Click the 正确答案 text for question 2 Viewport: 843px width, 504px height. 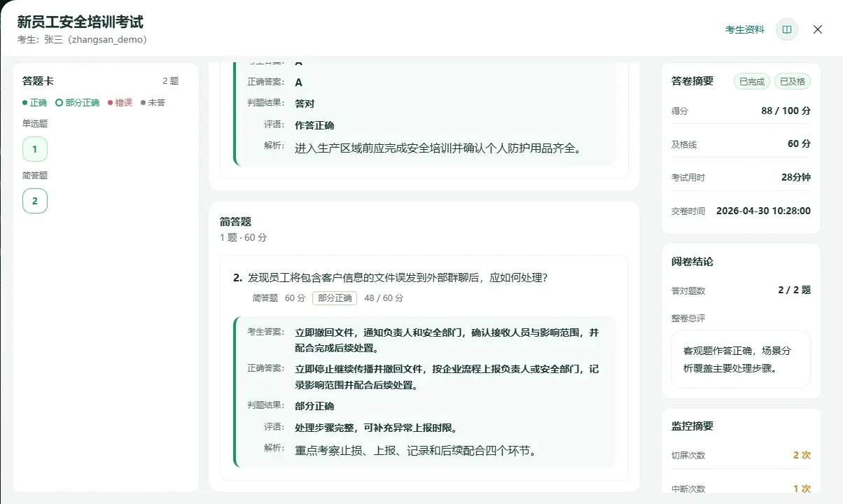point(447,377)
